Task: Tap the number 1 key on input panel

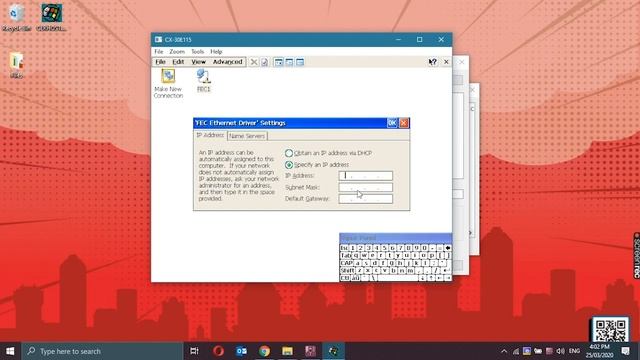Action: (x=353, y=248)
